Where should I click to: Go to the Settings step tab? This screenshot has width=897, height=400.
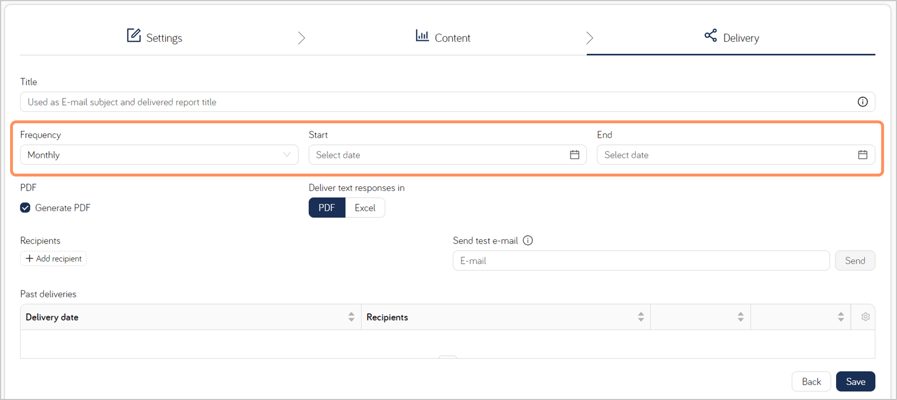pos(154,38)
